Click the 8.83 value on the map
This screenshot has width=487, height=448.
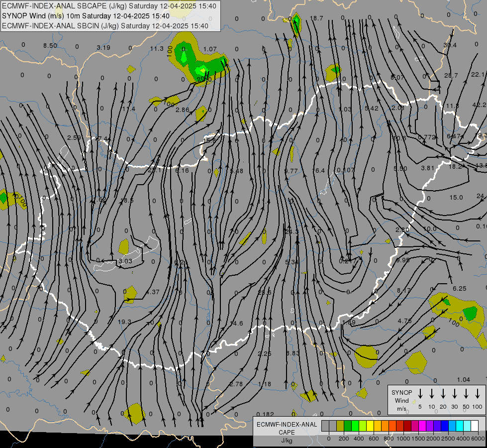[x=292, y=353]
